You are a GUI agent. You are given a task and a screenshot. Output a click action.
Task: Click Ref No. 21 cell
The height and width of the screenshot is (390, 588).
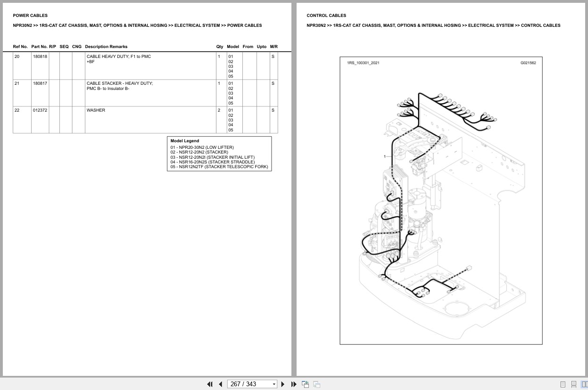pos(22,93)
